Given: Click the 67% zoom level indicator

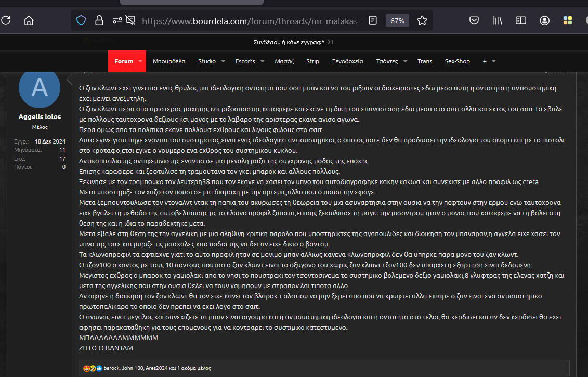Looking at the screenshot, I should click(x=398, y=21).
